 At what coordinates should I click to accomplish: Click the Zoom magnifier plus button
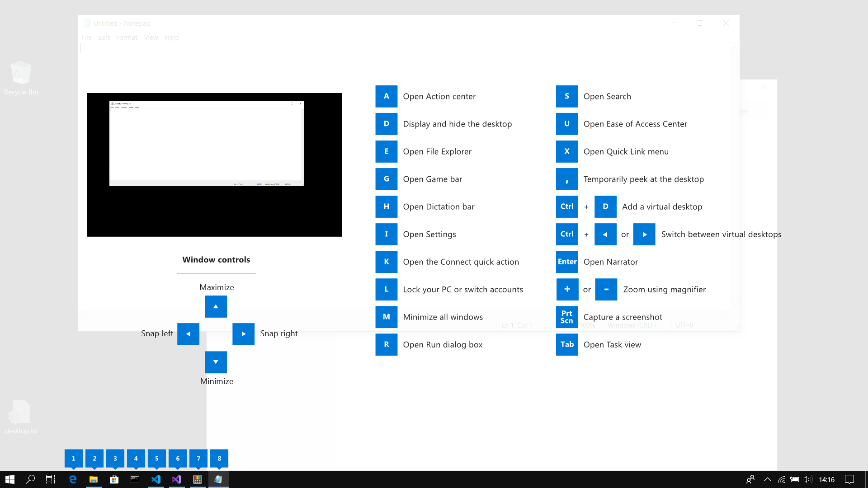[x=566, y=289]
